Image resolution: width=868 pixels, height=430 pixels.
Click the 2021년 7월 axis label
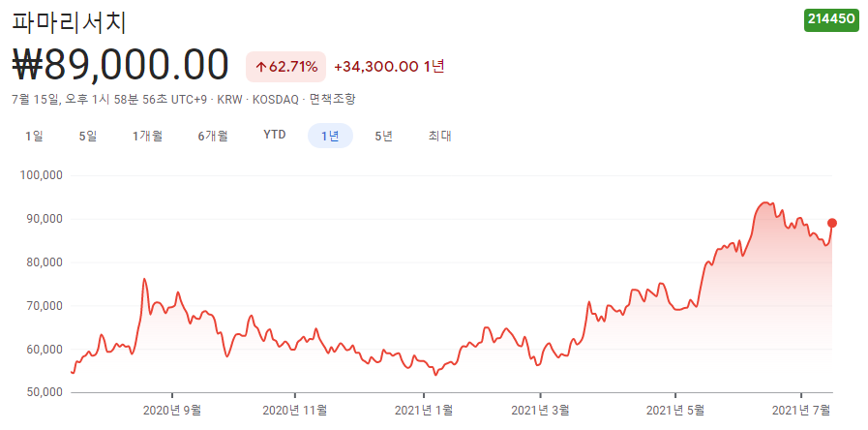coord(801,411)
